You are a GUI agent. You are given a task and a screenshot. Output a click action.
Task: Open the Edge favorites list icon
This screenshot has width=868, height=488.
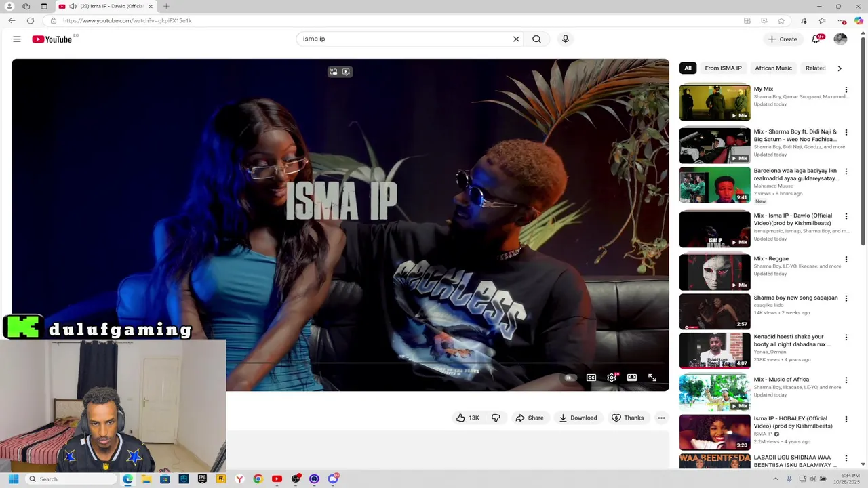(x=822, y=21)
